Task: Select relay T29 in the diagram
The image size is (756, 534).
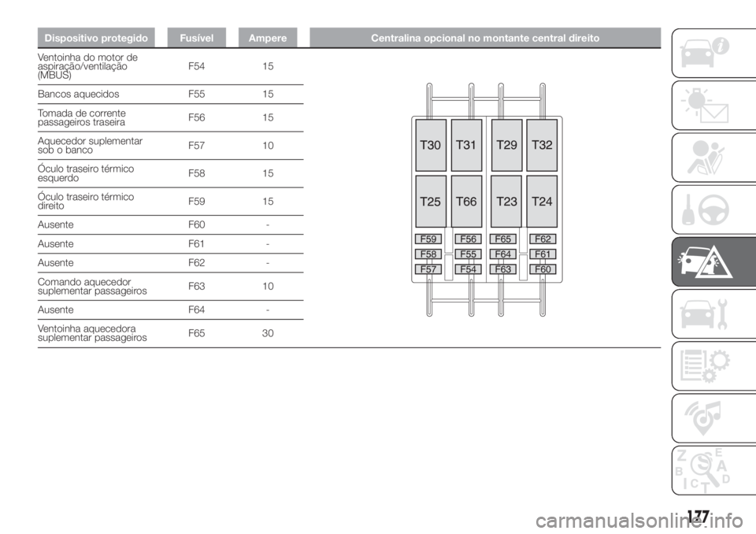Action: coord(506,145)
